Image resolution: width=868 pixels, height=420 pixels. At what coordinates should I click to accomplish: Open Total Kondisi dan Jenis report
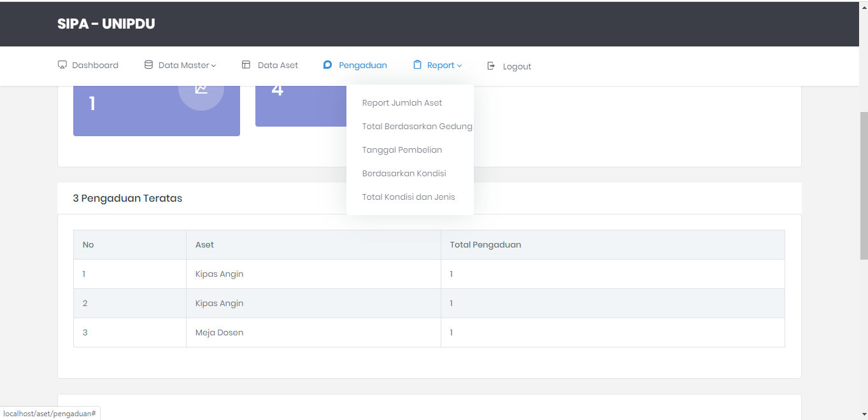[x=408, y=197]
